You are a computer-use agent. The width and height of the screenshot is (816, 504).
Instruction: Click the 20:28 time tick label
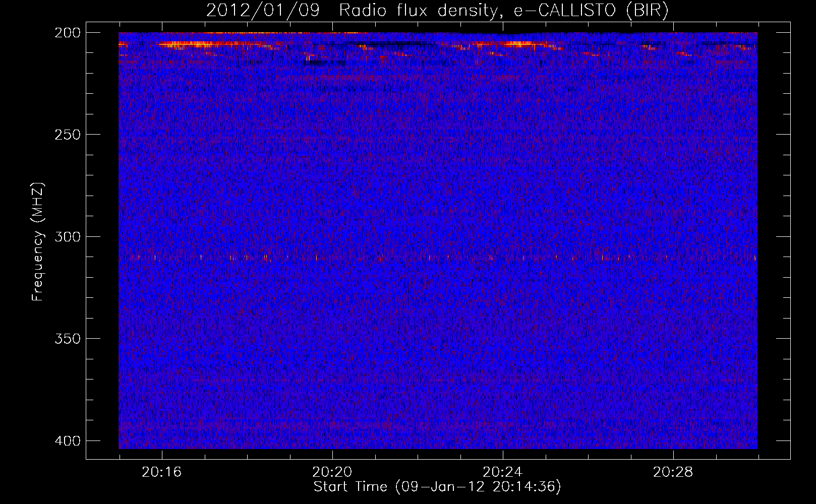pyautogui.click(x=673, y=472)
